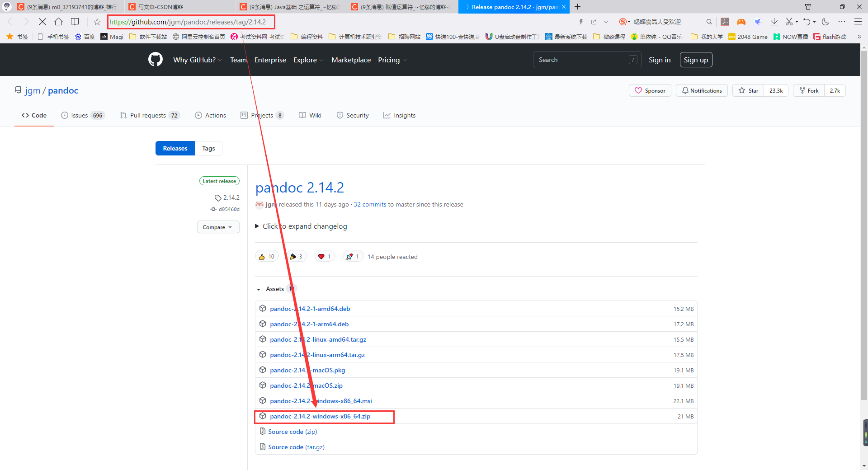Sponsor the project via heart button
Screen dimensions: 868x470
pyautogui.click(x=650, y=90)
